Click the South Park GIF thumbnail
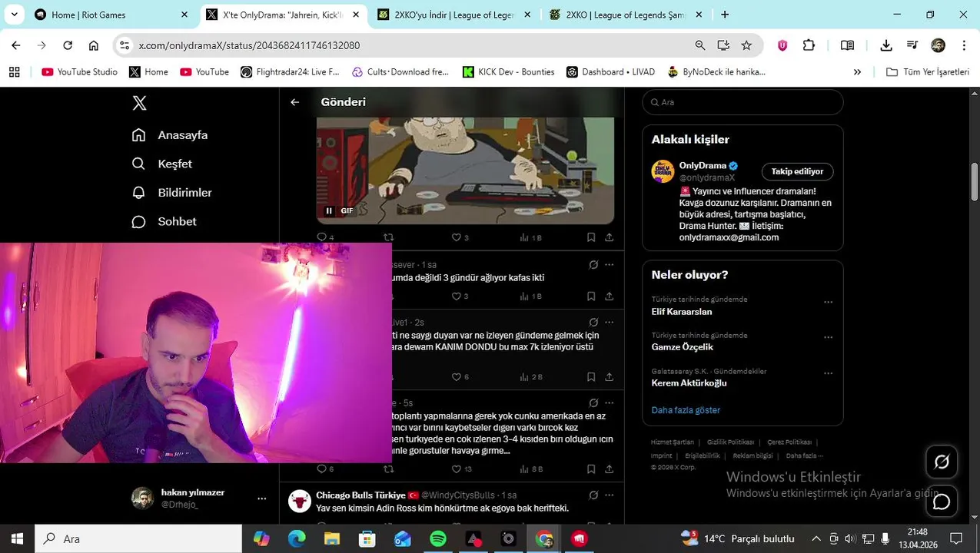980x553 pixels. point(465,170)
